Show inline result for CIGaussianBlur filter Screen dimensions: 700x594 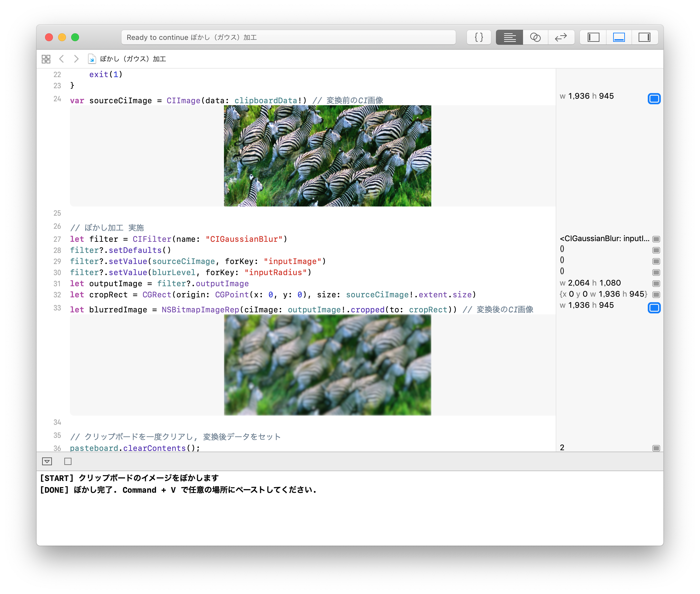(656, 239)
